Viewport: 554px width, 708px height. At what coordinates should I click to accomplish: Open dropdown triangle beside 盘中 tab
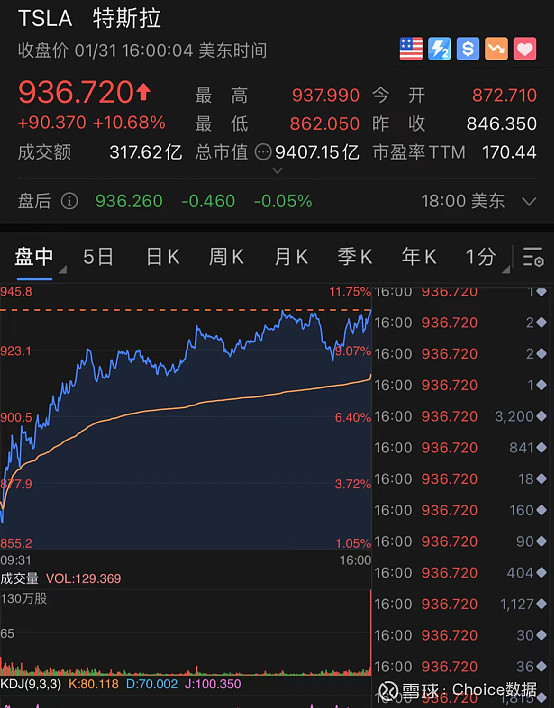63,269
